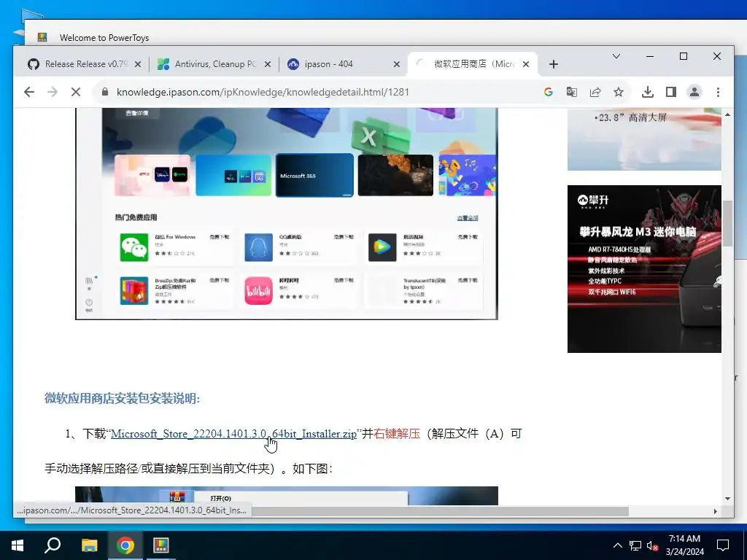This screenshot has height=560, width=747.
Task: Click the horizontal scrollbar thumb
Action: (x=440, y=511)
